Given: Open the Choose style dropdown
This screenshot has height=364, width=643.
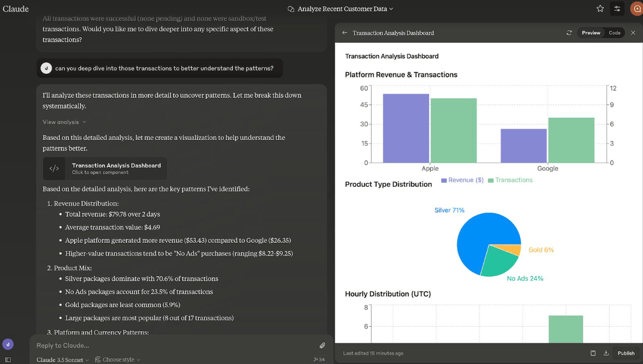Looking at the screenshot, I should click(x=118, y=360).
